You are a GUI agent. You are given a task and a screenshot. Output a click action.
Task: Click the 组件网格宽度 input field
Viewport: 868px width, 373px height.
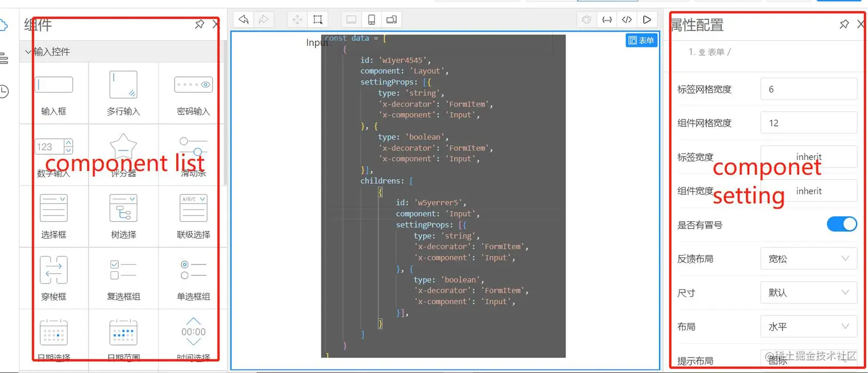click(808, 123)
